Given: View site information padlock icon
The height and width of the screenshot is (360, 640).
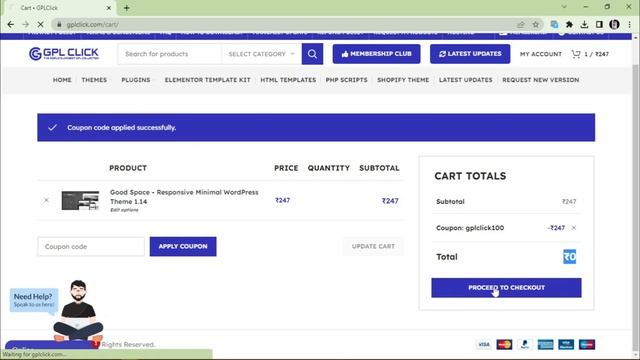Looking at the screenshot, I should click(59, 24).
